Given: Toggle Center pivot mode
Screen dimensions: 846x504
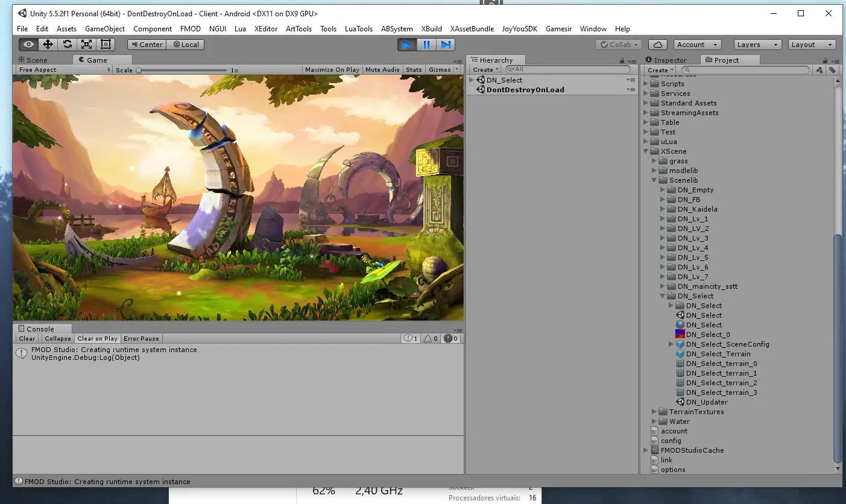Looking at the screenshot, I should [x=147, y=45].
